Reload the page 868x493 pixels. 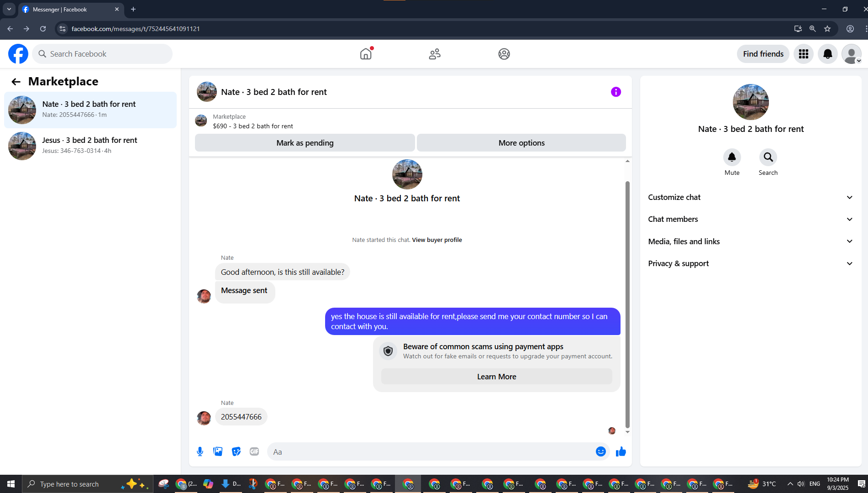43,29
